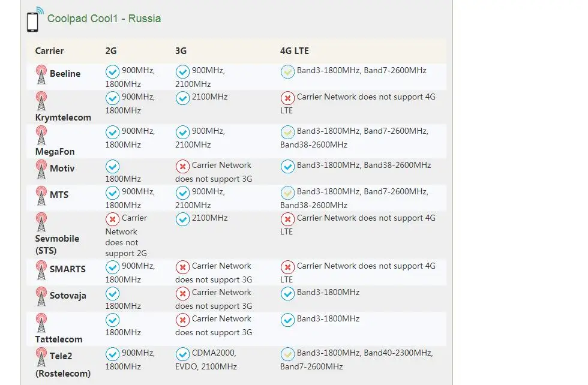Click Beeline 3G checkmark icon
Image resolution: width=588 pixels, height=385 pixels.
click(182, 71)
